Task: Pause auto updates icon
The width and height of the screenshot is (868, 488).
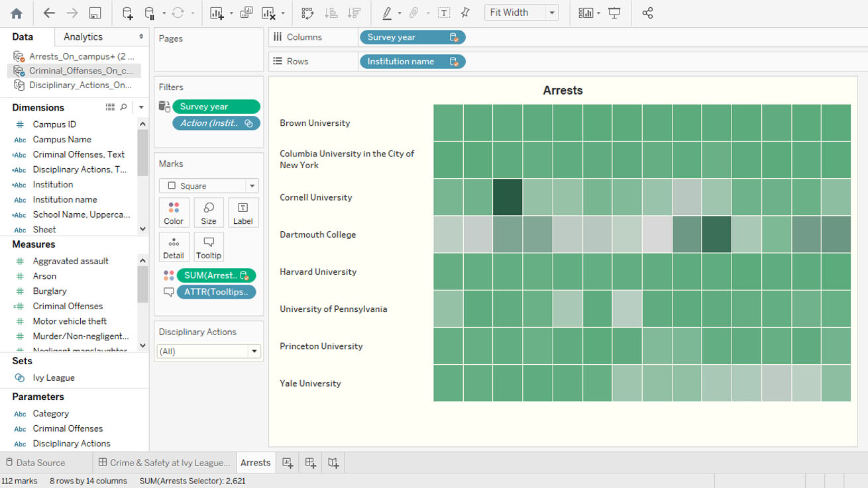Action: pos(149,13)
